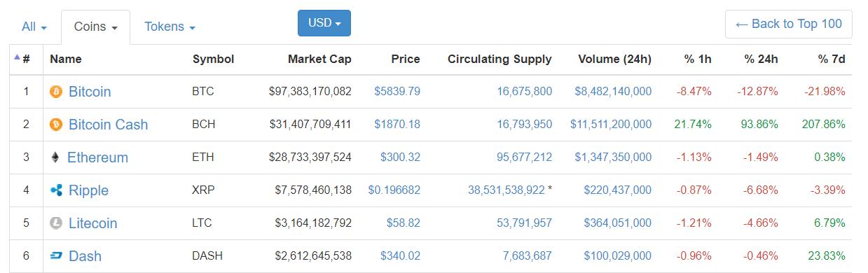Expand the All filter dropdown
Viewport: 868px width, 273px height.
(x=34, y=27)
